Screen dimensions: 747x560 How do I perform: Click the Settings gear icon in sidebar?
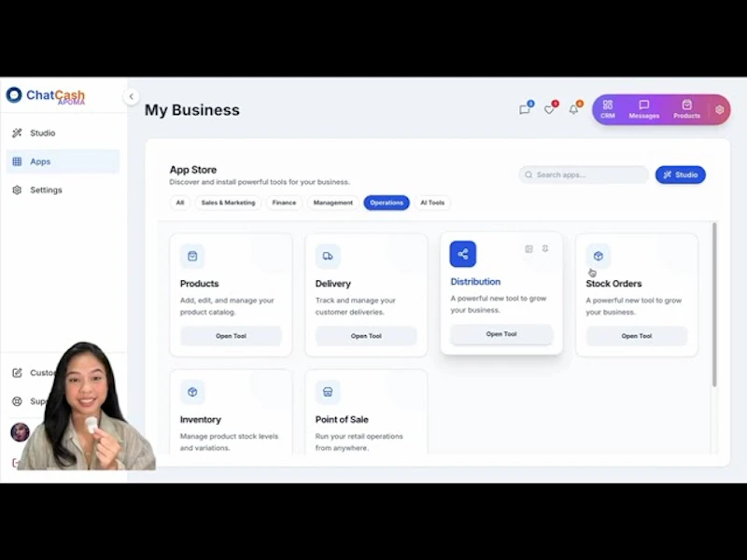17,190
